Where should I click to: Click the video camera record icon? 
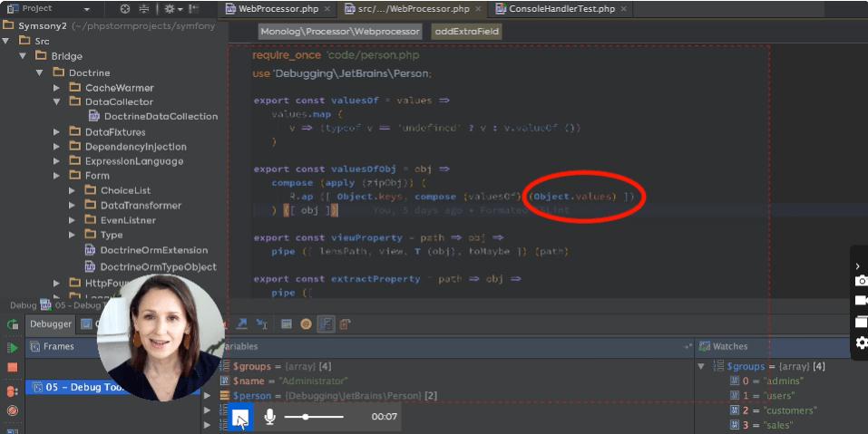tap(861, 300)
